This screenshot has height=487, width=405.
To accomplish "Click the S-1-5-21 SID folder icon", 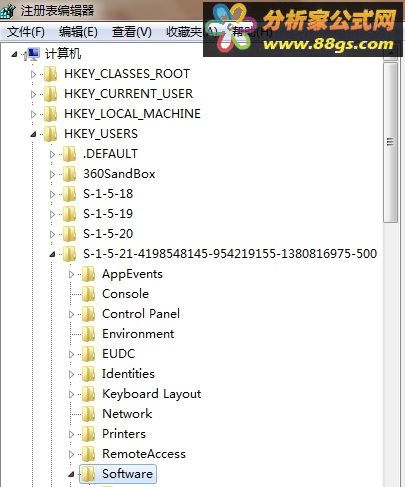I will [x=70, y=254].
